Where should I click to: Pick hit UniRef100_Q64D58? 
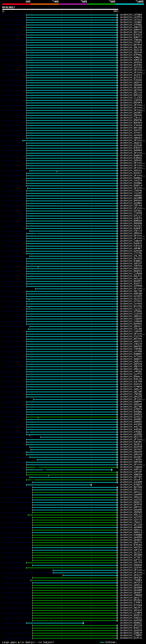point(131,537)
